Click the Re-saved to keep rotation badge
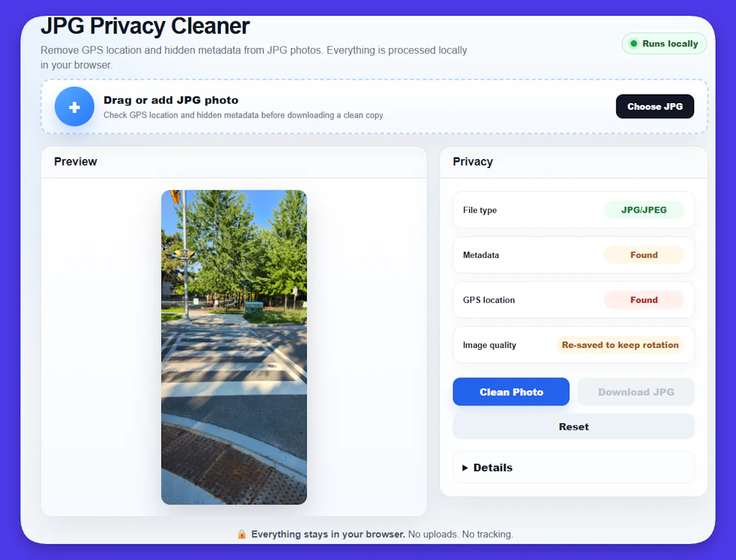Screen dimensions: 736x560 click(620, 345)
